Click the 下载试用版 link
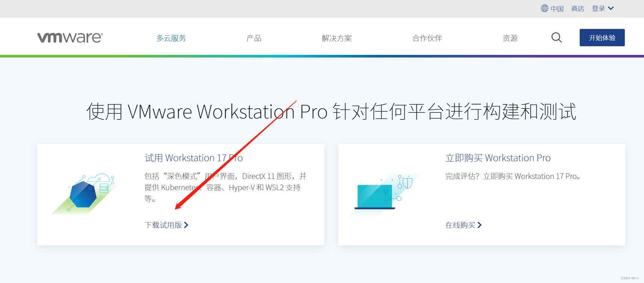644x283 pixels. (x=166, y=225)
